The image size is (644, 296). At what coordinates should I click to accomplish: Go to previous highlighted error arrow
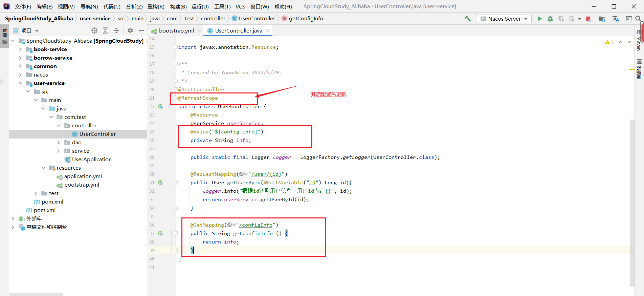pyautogui.click(x=621, y=42)
